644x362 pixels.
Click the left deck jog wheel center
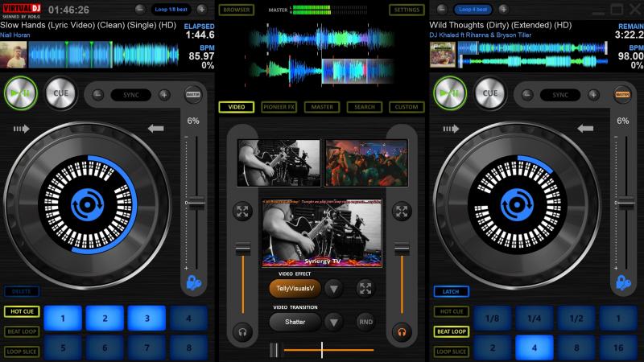click(x=87, y=204)
